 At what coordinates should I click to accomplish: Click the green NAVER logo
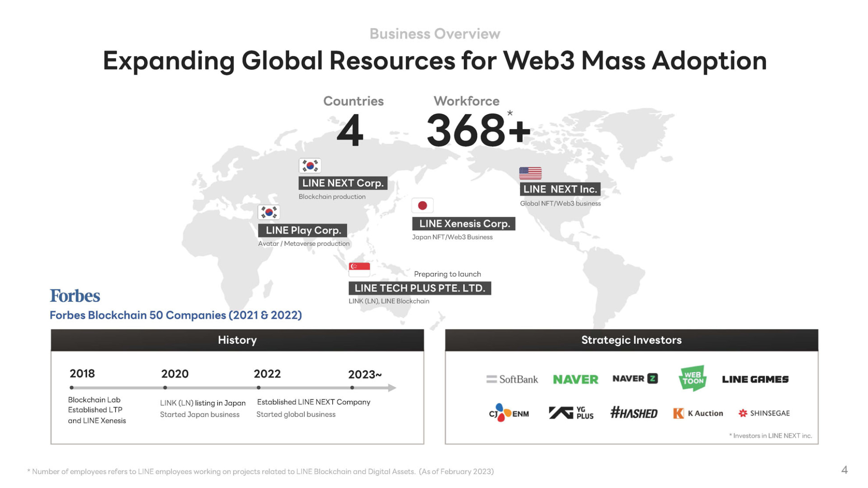pos(576,379)
